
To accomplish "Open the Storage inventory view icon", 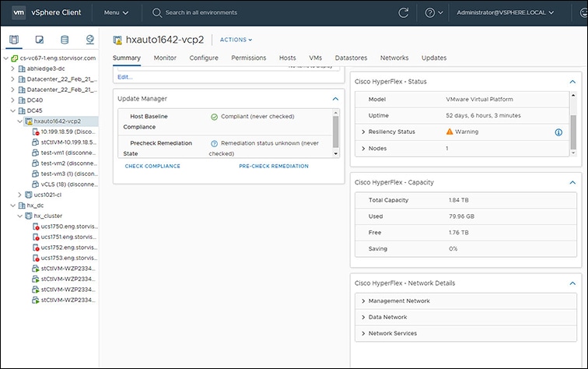I will tap(65, 40).
